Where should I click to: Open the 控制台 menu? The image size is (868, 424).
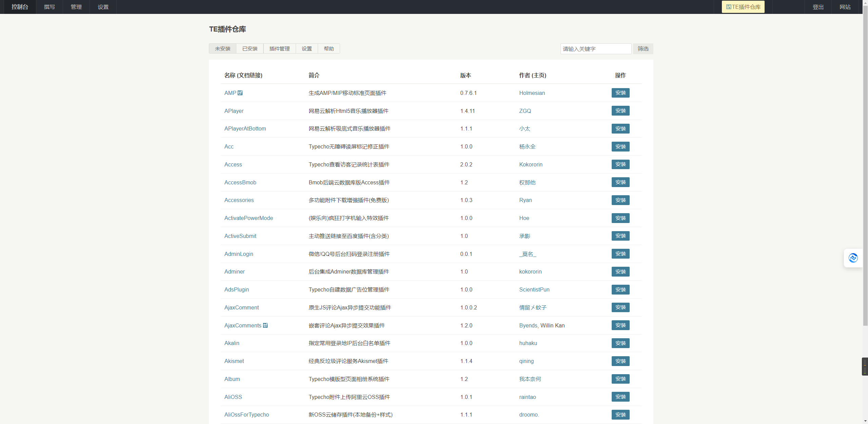click(x=20, y=7)
